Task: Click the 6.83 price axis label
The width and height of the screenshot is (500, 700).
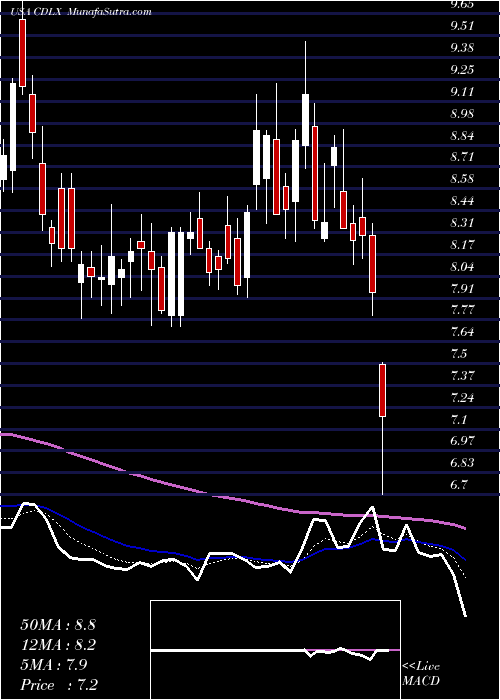Action: [463, 463]
